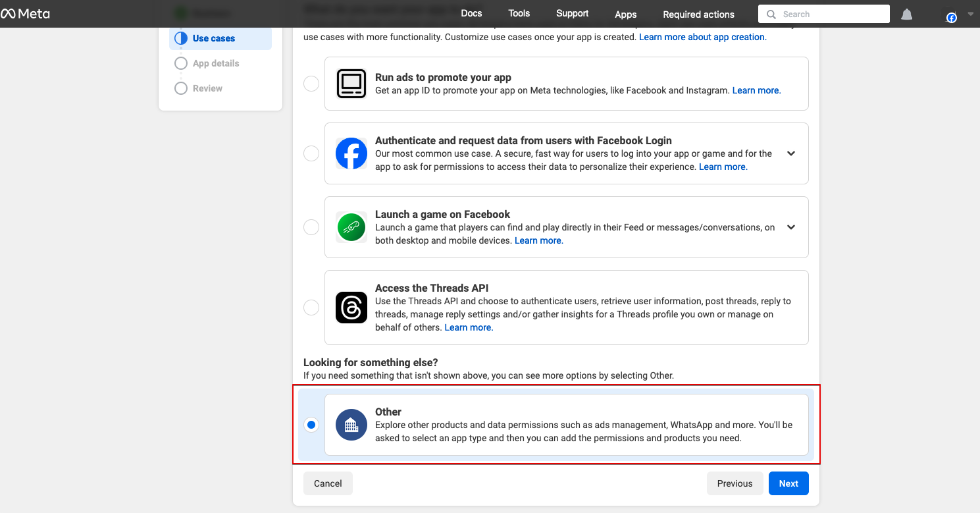Expand the Launch a game chevron
The height and width of the screenshot is (513, 980).
point(791,227)
